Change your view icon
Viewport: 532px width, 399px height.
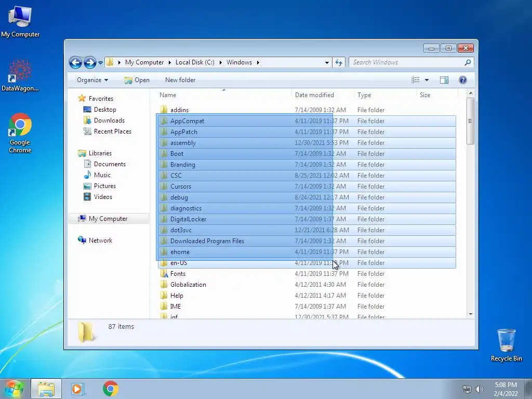point(415,80)
